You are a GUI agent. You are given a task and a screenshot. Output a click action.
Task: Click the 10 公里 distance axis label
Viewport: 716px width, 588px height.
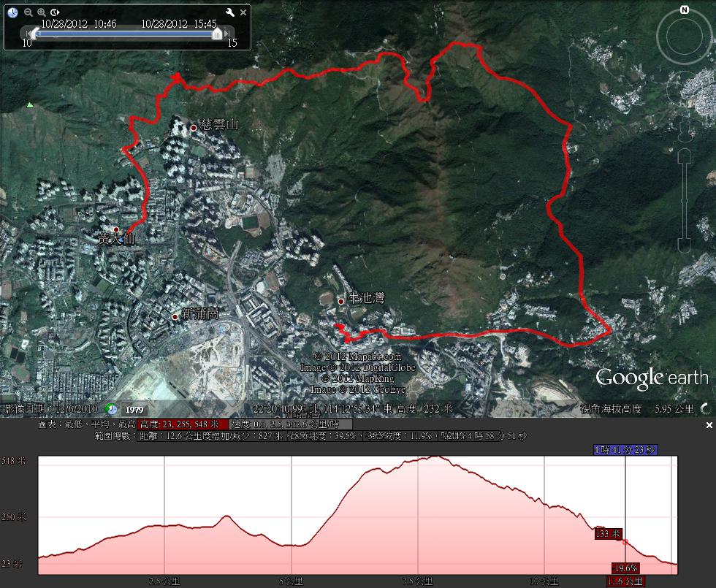coord(544,581)
